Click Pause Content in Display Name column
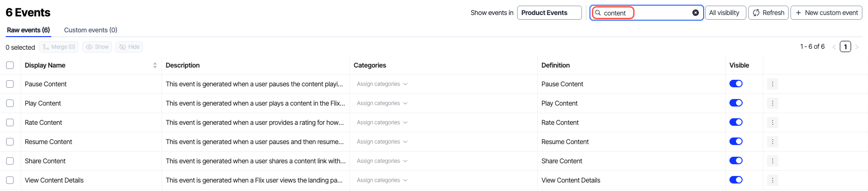 coord(46,84)
